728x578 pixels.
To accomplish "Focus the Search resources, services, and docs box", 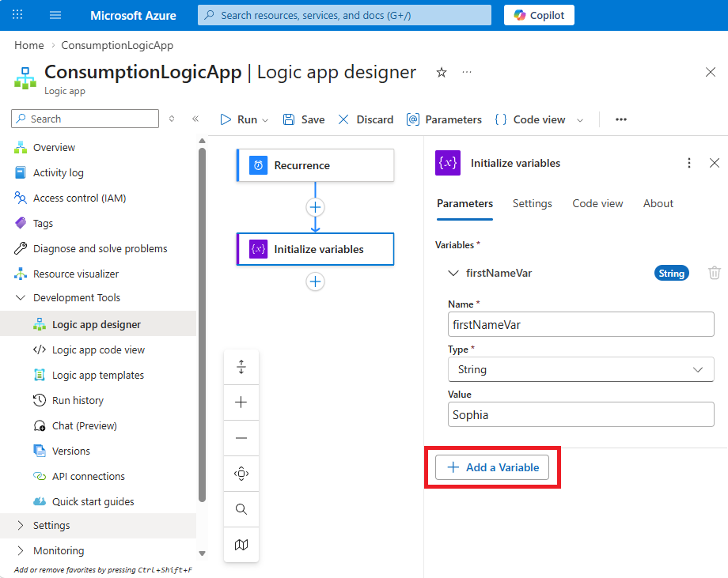I will coord(344,15).
